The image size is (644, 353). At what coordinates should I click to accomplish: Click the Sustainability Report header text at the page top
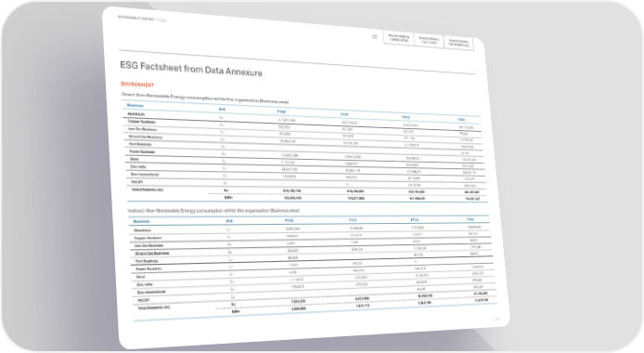(x=142, y=19)
